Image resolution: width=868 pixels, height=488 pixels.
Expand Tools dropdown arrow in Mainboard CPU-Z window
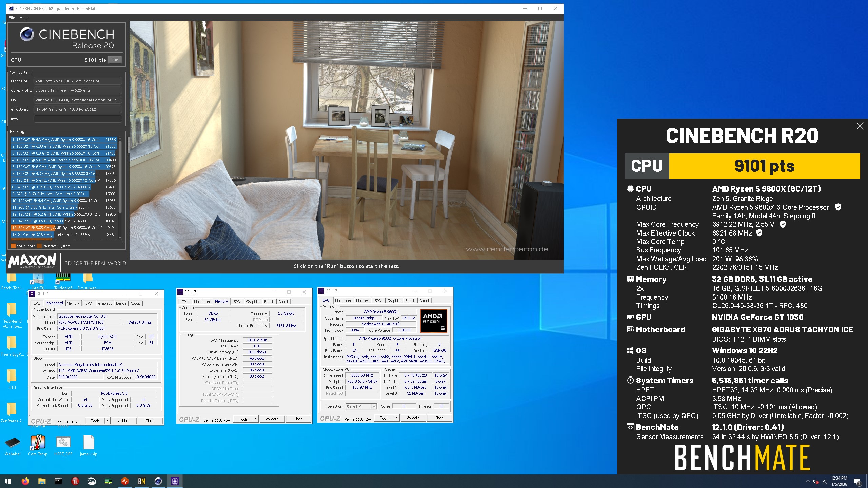click(107, 421)
